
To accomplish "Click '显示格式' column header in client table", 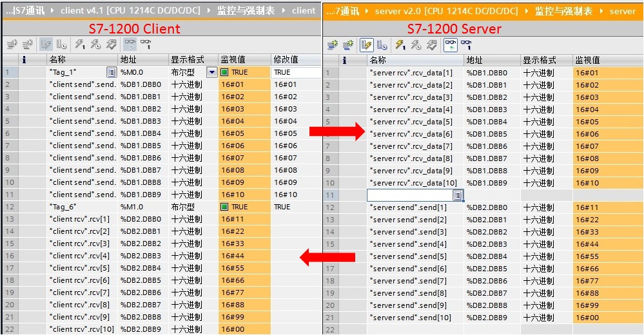I will point(193,60).
